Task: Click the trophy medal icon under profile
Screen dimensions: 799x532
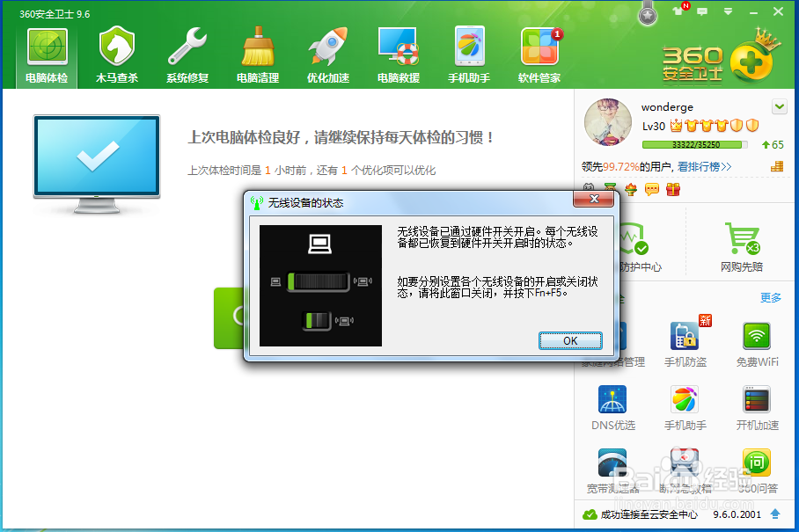Action: [x=631, y=190]
